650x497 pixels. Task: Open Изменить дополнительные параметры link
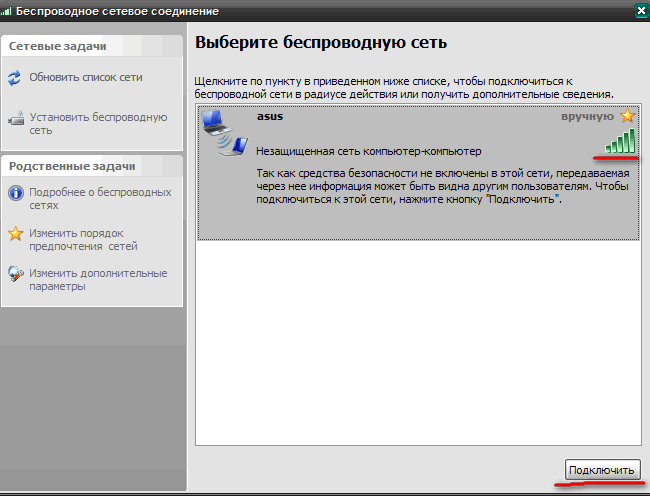click(98, 280)
